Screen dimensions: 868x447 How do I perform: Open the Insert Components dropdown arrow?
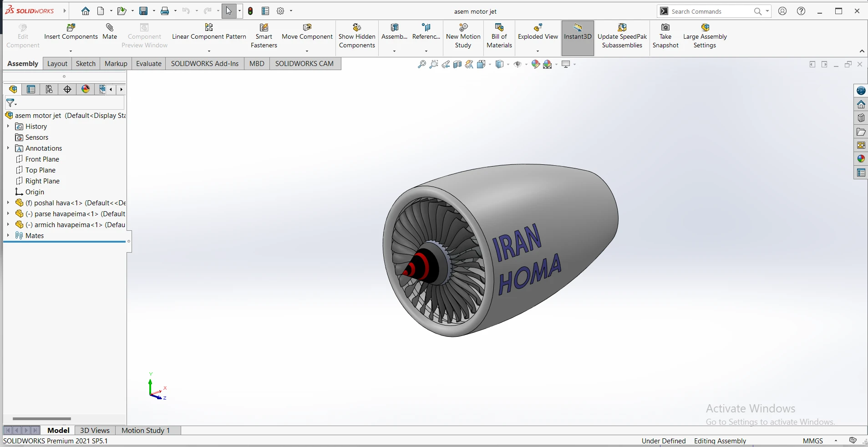pos(71,51)
